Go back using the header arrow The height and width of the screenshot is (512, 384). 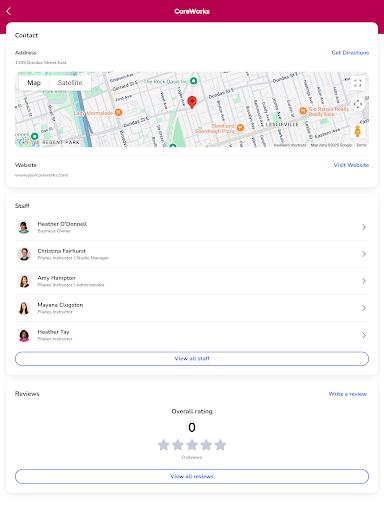(9, 11)
